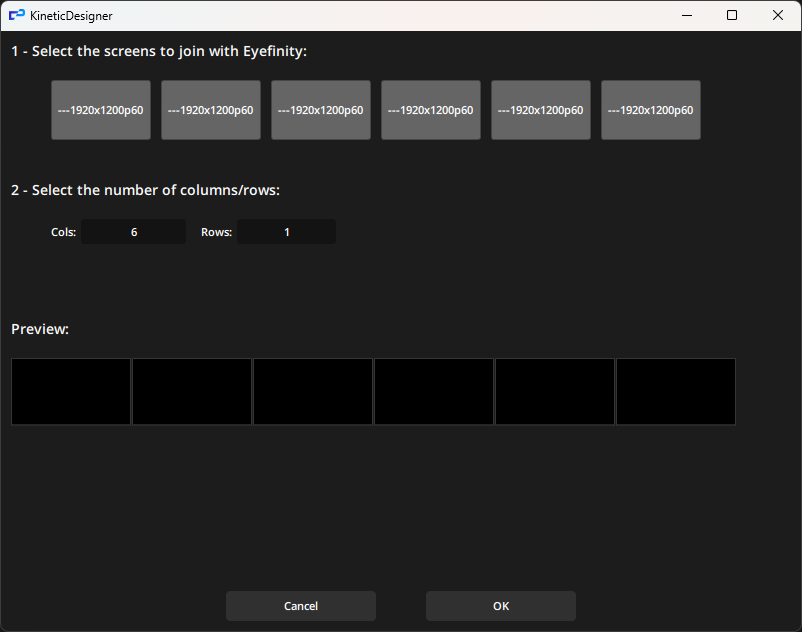Click the KineticDesigner title bar text

coord(70,15)
